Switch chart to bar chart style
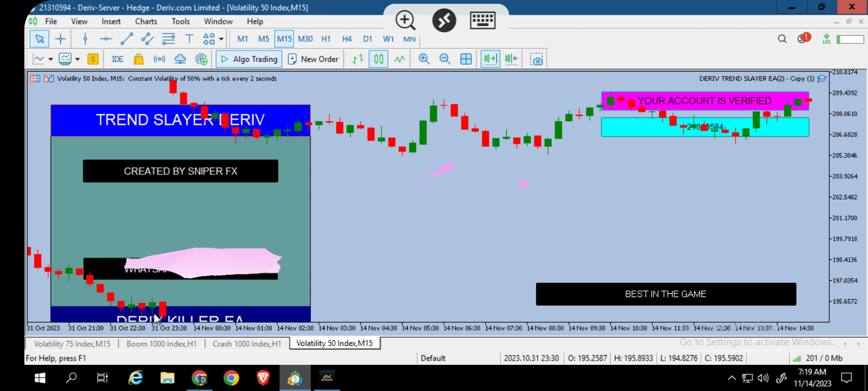 [x=358, y=59]
